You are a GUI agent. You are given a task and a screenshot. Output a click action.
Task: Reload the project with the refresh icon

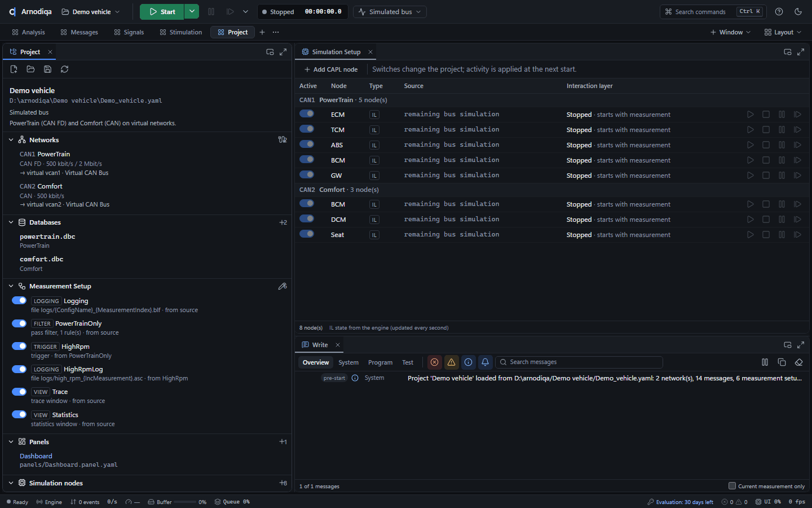click(x=65, y=69)
